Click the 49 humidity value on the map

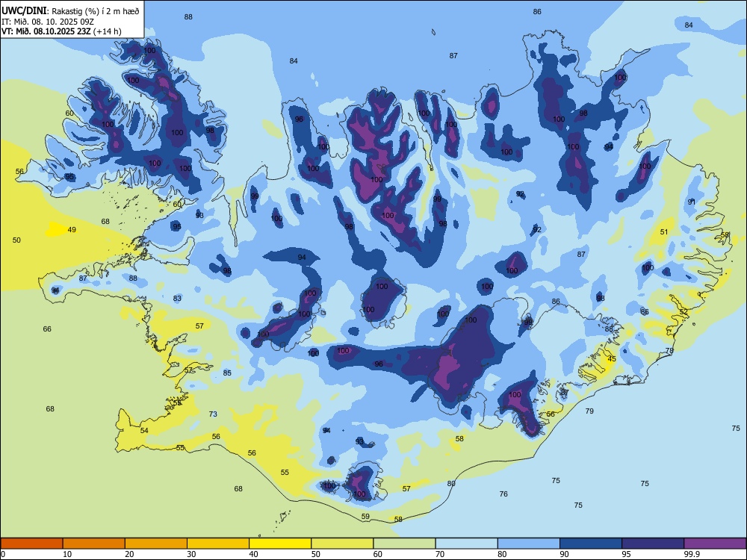pos(72,229)
